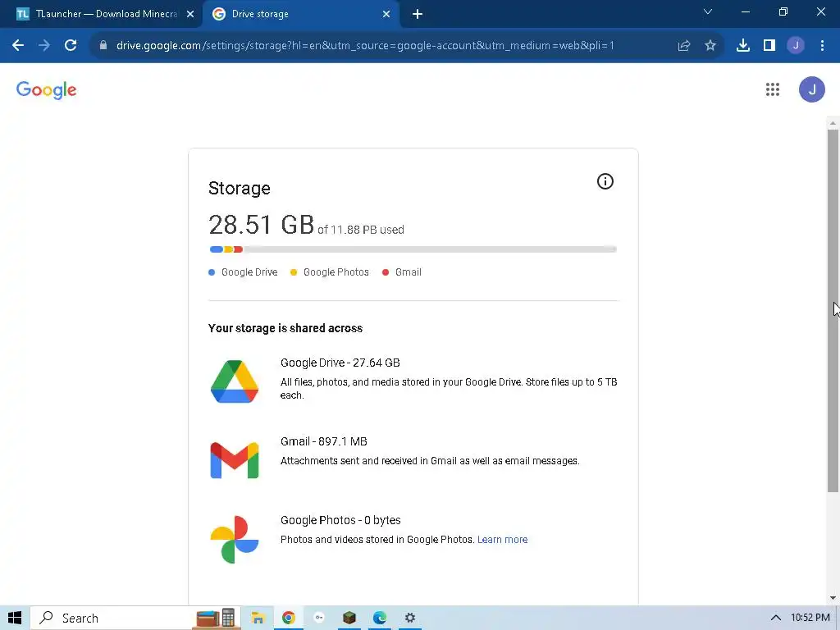View site information via lock icon

[103, 46]
